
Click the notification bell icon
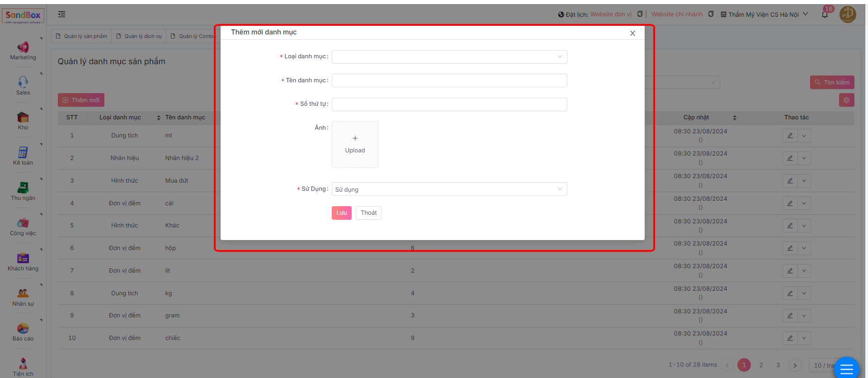point(825,14)
